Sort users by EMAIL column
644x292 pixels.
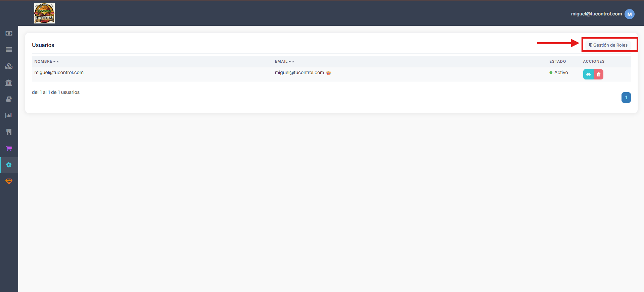[284, 62]
